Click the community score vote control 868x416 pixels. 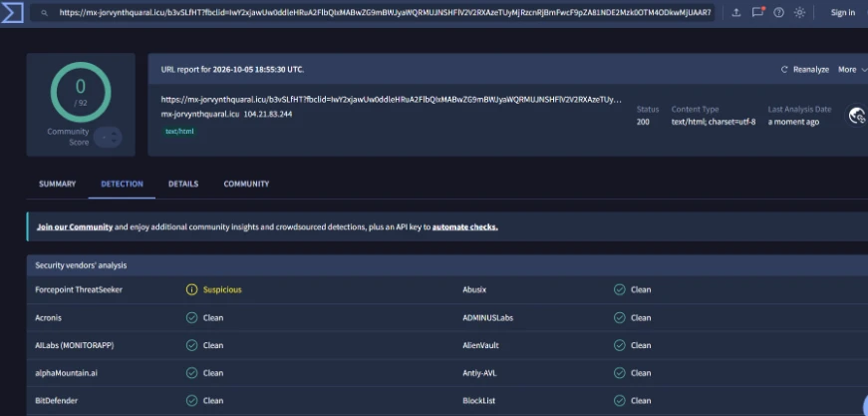108,137
